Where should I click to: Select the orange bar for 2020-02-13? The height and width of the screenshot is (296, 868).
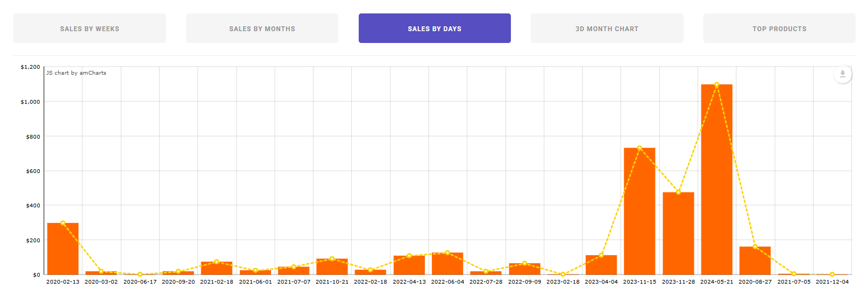[63, 249]
